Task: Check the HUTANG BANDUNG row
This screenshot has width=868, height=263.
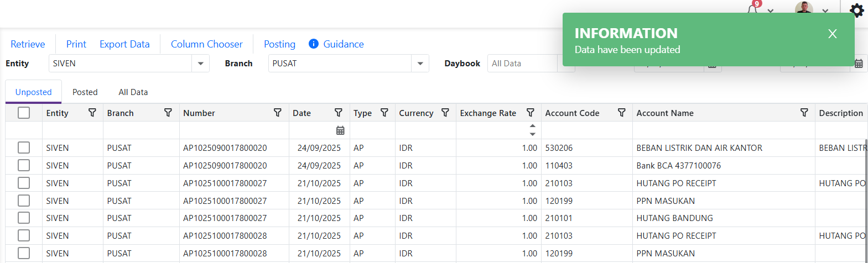Action: (x=24, y=218)
